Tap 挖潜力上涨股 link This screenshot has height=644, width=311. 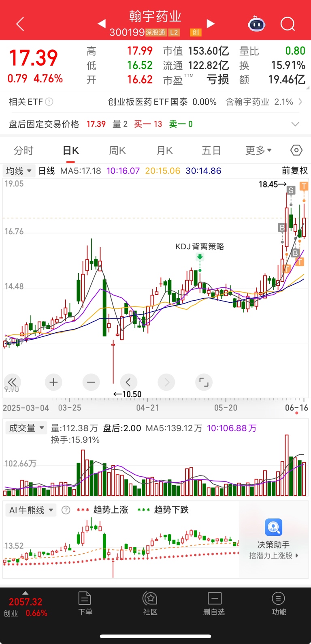coord(273,555)
